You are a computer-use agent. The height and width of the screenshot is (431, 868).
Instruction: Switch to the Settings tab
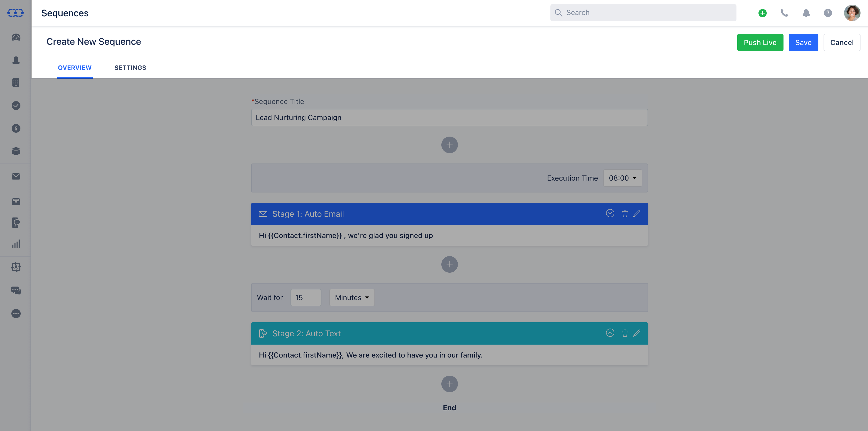click(x=130, y=68)
